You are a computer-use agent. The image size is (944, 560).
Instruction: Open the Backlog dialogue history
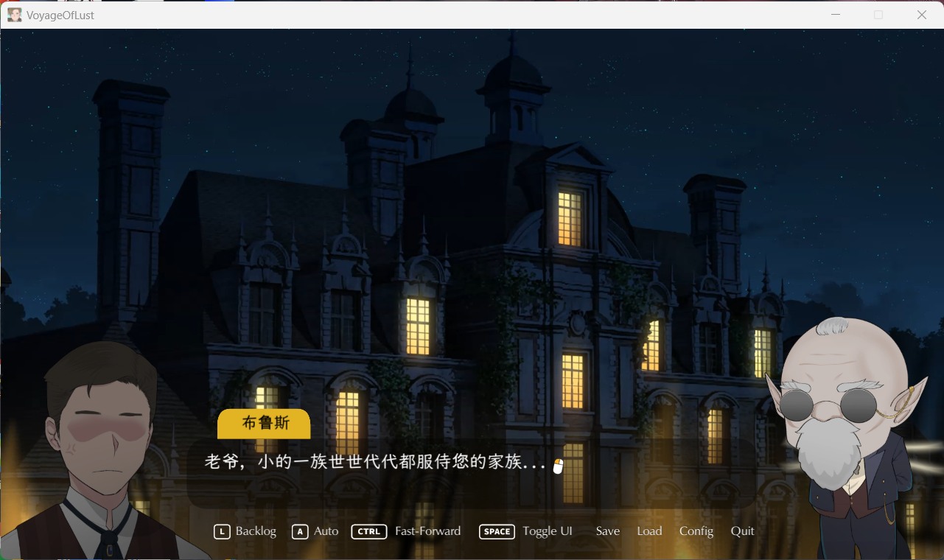254,531
